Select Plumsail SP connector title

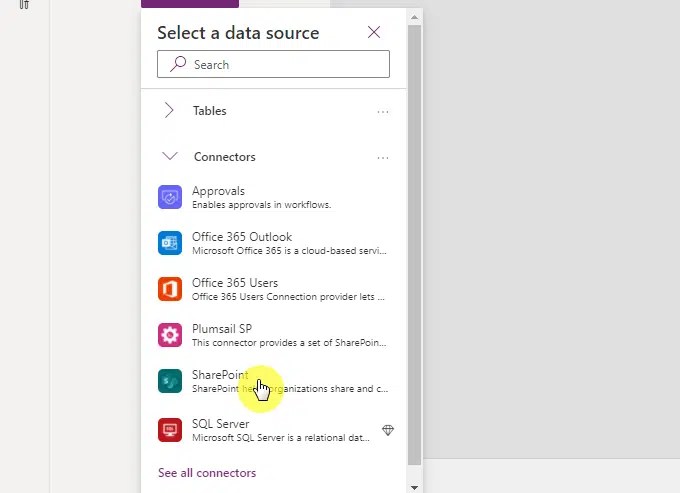(x=222, y=329)
